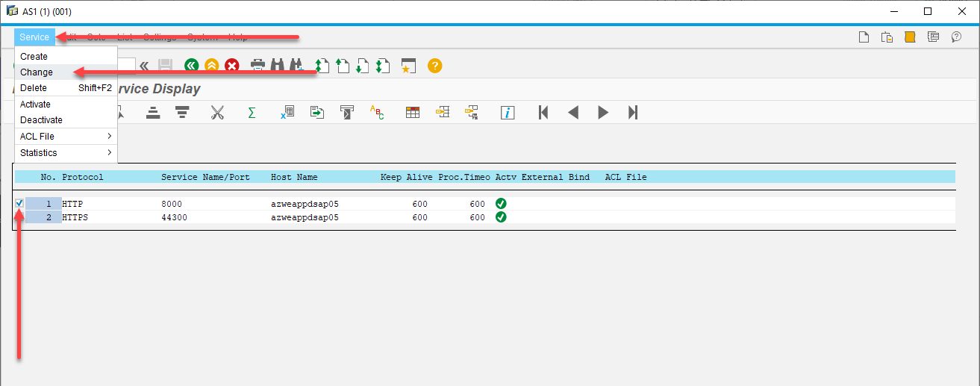Image resolution: width=980 pixels, height=386 pixels.
Task: Click the Service menu bar item
Action: point(34,37)
